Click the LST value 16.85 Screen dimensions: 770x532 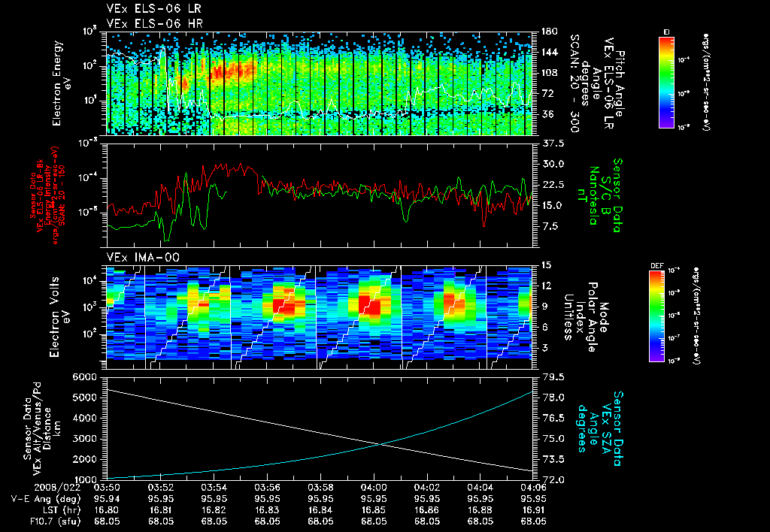pyautogui.click(x=374, y=510)
